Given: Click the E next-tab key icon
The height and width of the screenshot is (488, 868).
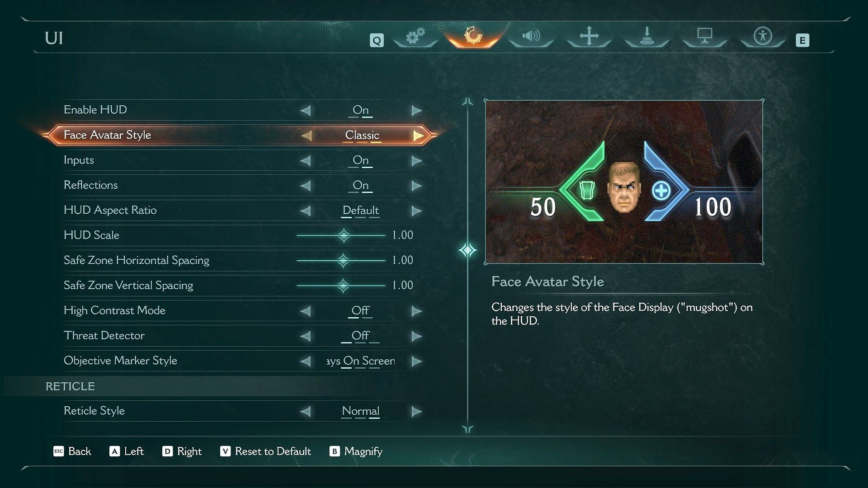Looking at the screenshot, I should click(x=802, y=40).
